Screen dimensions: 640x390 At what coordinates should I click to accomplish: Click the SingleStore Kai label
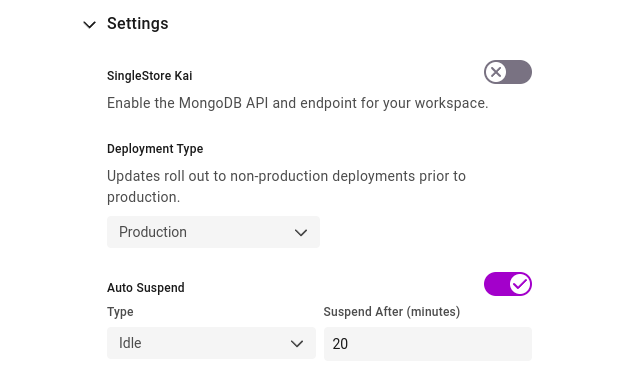[149, 76]
